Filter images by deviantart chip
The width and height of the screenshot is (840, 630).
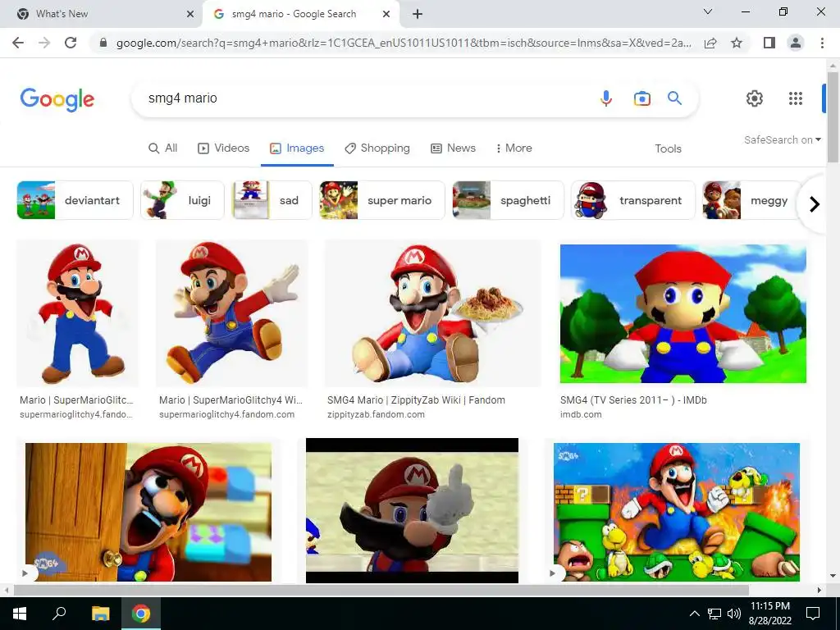point(75,200)
